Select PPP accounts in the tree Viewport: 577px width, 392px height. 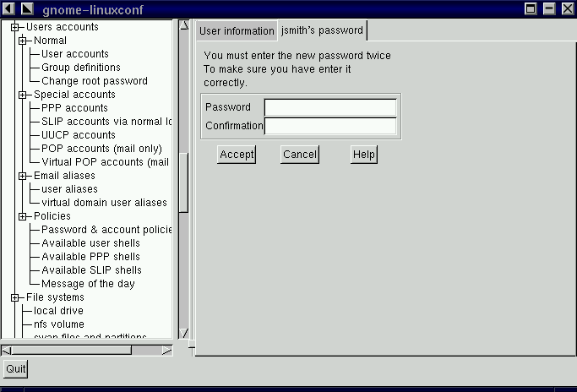point(74,108)
